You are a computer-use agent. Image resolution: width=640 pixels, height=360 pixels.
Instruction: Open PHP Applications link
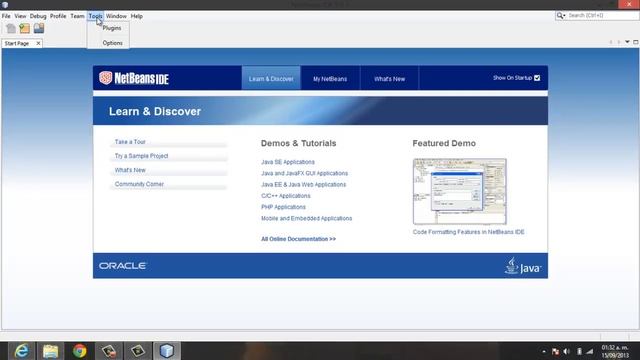coord(283,207)
